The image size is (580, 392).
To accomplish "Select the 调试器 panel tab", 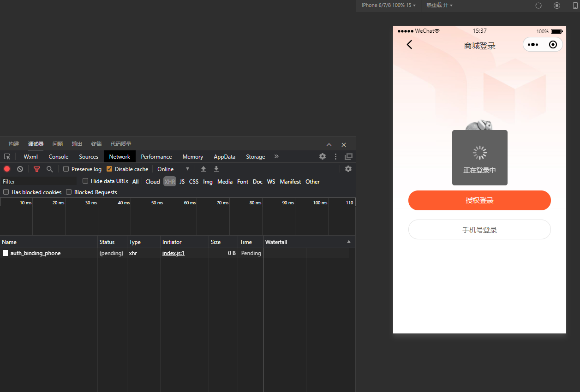I will click(36, 144).
